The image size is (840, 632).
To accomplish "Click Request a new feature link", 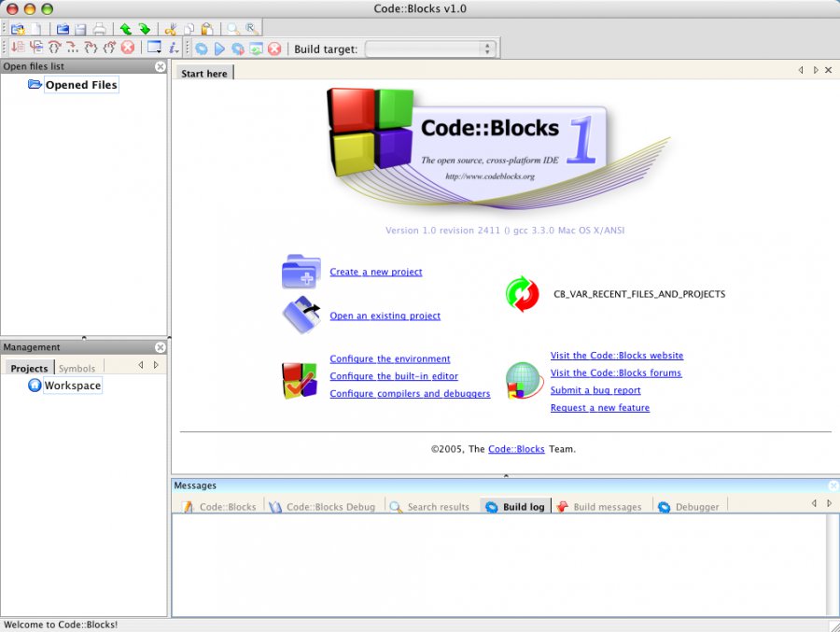I will point(600,407).
